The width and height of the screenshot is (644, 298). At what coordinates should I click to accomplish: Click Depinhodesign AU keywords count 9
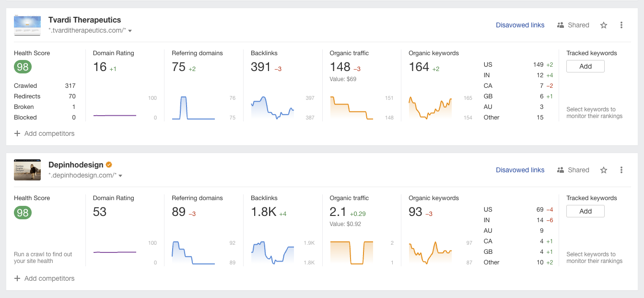pyautogui.click(x=542, y=231)
